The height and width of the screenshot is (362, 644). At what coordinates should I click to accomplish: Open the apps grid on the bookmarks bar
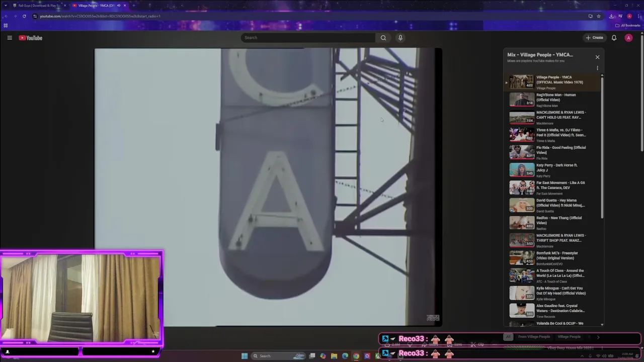click(x=6, y=26)
